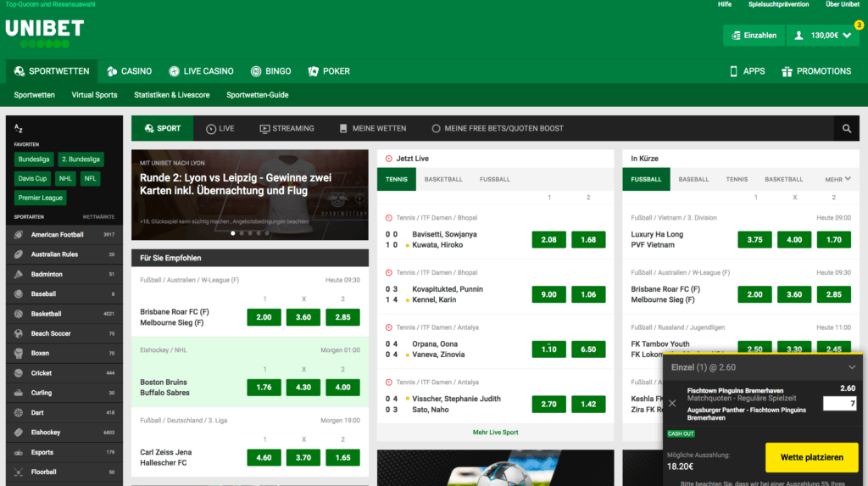Expand the MEHR dropdown in In Kürze

[x=837, y=180]
